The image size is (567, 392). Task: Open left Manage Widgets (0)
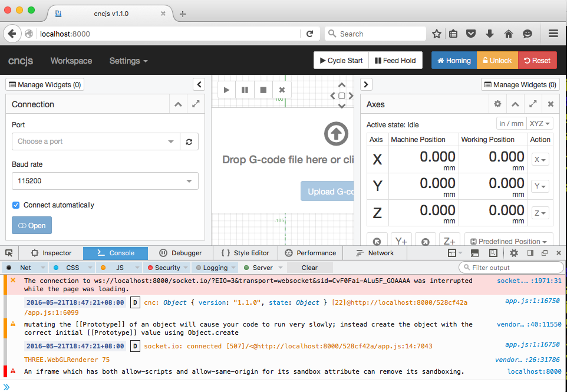[45, 85]
